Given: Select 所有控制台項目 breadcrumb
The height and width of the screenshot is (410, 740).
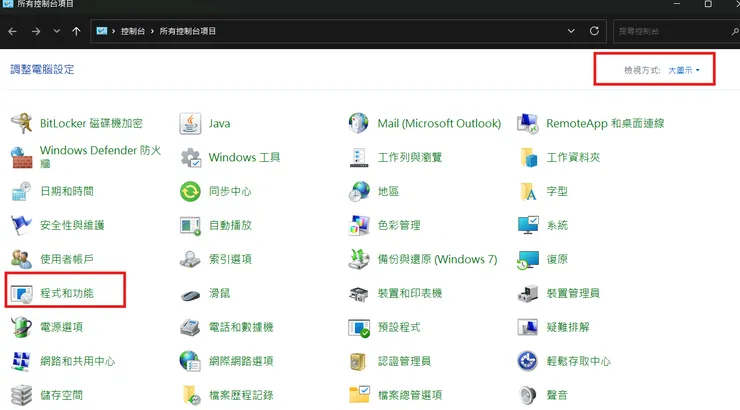Looking at the screenshot, I should coord(187,31).
